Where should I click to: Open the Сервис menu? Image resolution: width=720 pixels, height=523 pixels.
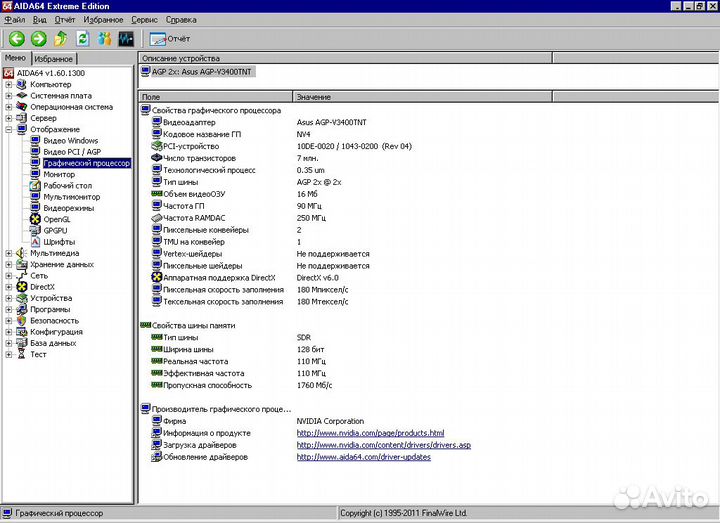144,20
